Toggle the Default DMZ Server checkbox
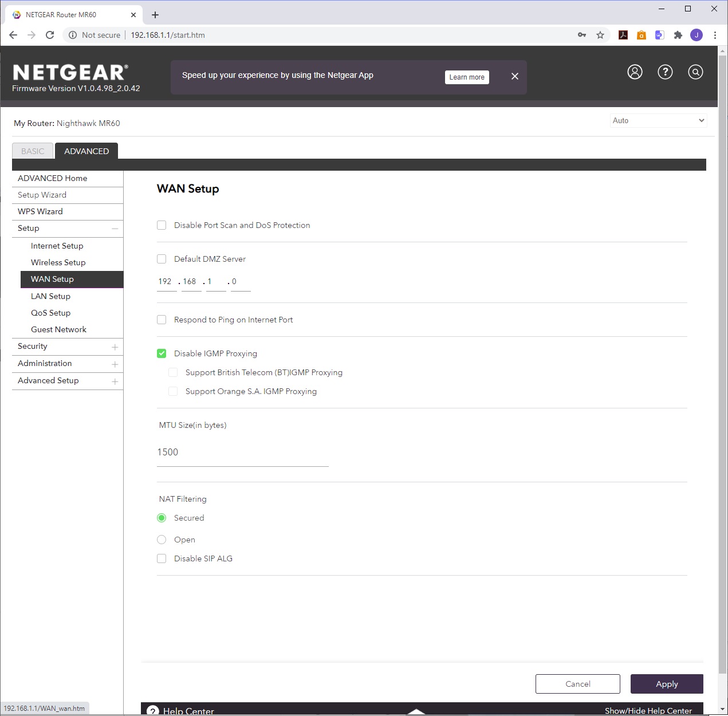 162,259
